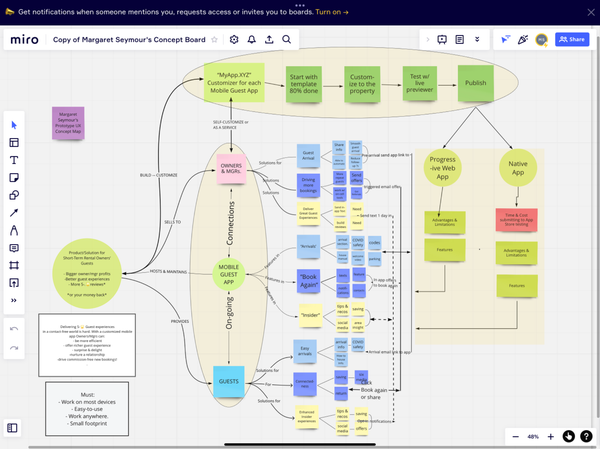Screen dimensions: 600x449
Task: Select the cursor tool in left toolbar
Action: 14,124
